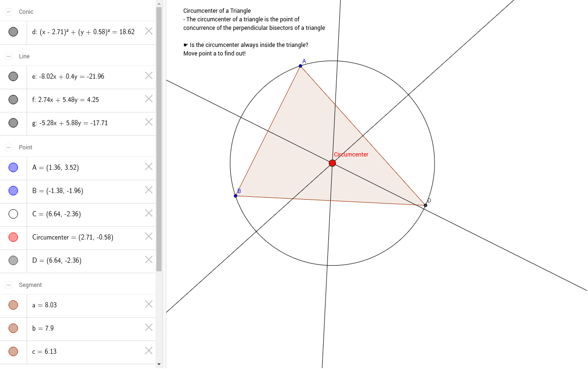Screen dimensions: 588x369
Task: Click the toggle dot beside segment b
Action: point(14,328)
